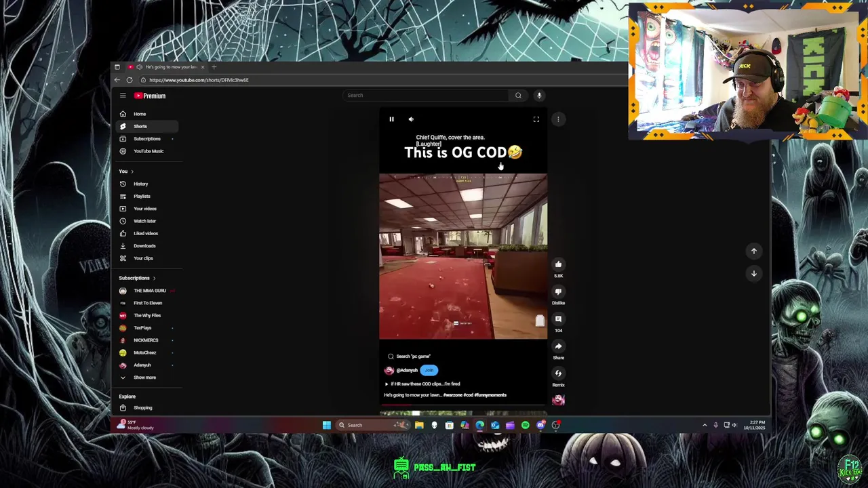Screen dimensions: 868x488
Task: Pause the playing Short
Action: tap(391, 119)
